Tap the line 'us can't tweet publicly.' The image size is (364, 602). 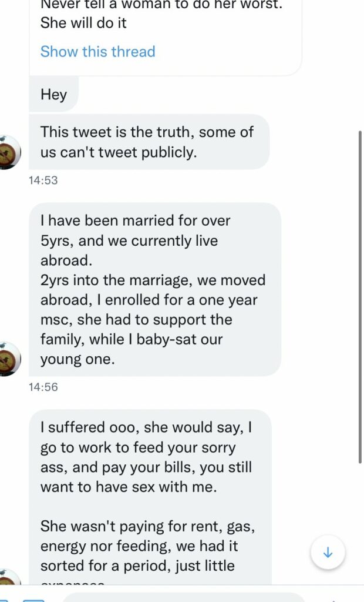click(x=117, y=152)
